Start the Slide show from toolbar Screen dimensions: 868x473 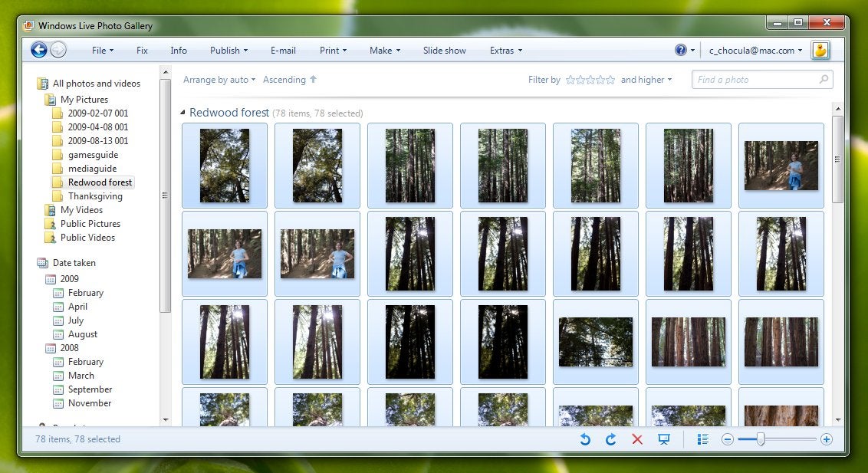coord(445,51)
